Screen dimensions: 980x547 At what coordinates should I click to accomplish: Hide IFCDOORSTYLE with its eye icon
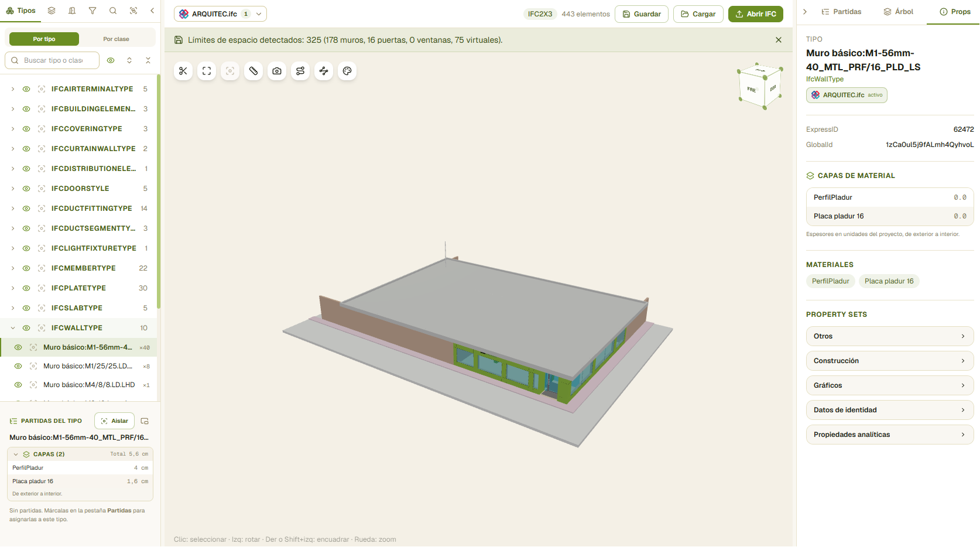click(26, 189)
